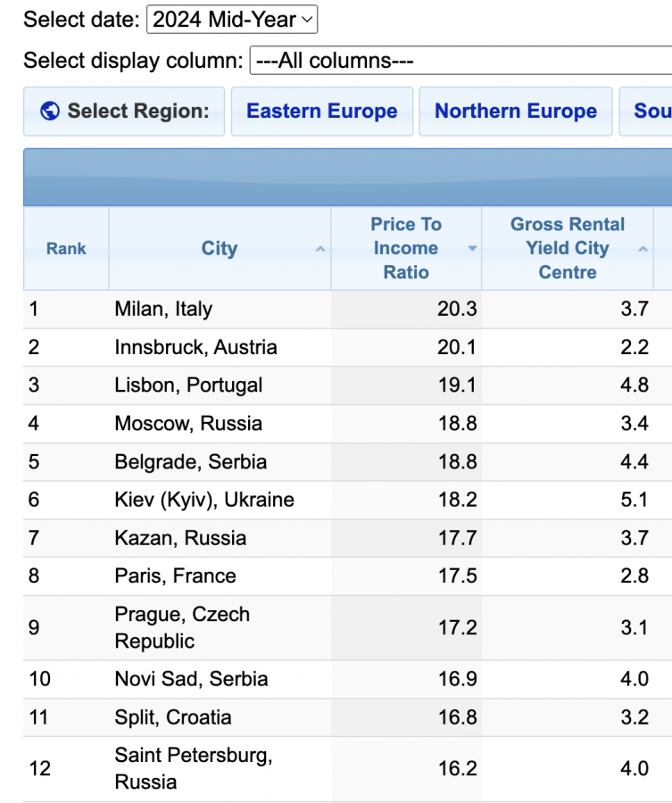This screenshot has width=672, height=803.
Task: Select the Prague, Czech Republic cell
Action: (x=182, y=627)
